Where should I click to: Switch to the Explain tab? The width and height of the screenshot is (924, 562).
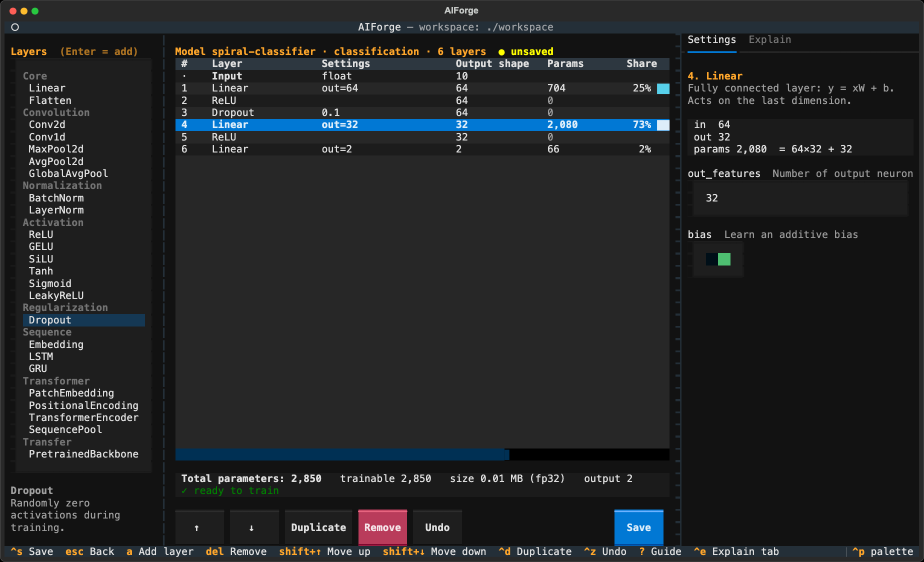pyautogui.click(x=769, y=39)
